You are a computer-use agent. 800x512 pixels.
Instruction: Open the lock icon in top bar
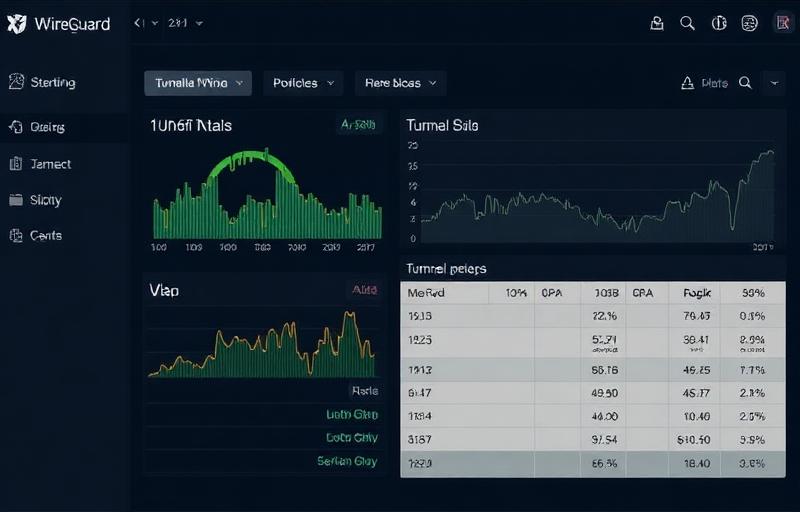tap(657, 23)
